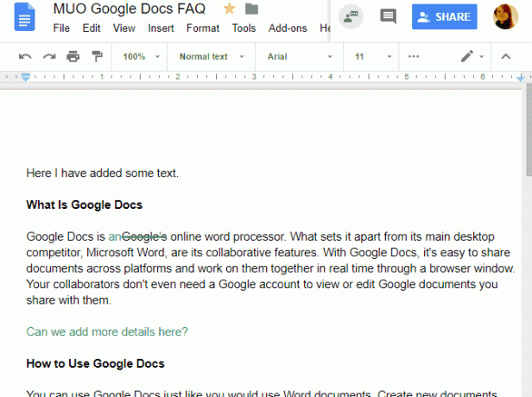This screenshot has width=532, height=397.
Task: Open the 100% zoom dropdown
Action: pyautogui.click(x=141, y=57)
